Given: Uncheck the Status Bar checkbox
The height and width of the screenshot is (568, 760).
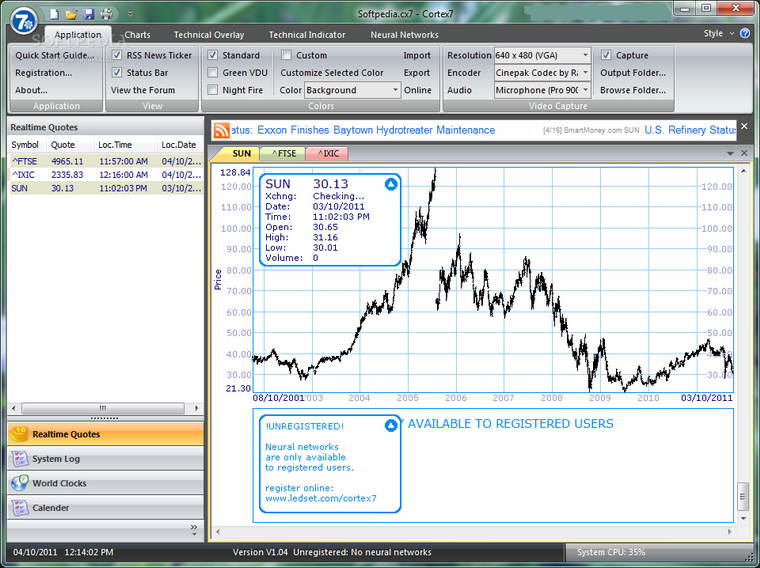Looking at the screenshot, I should click(x=117, y=72).
